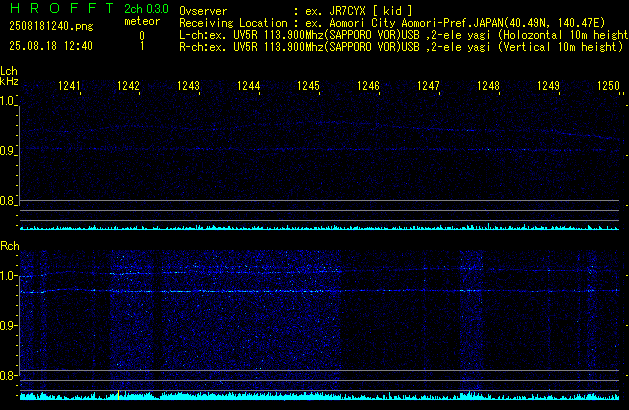The width and height of the screenshot is (629, 410).
Task: Click the Receiving Location Aomori City line
Action: (392, 23)
